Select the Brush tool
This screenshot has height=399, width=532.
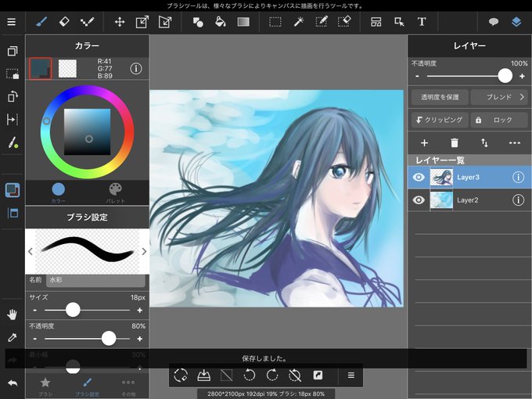(41, 22)
